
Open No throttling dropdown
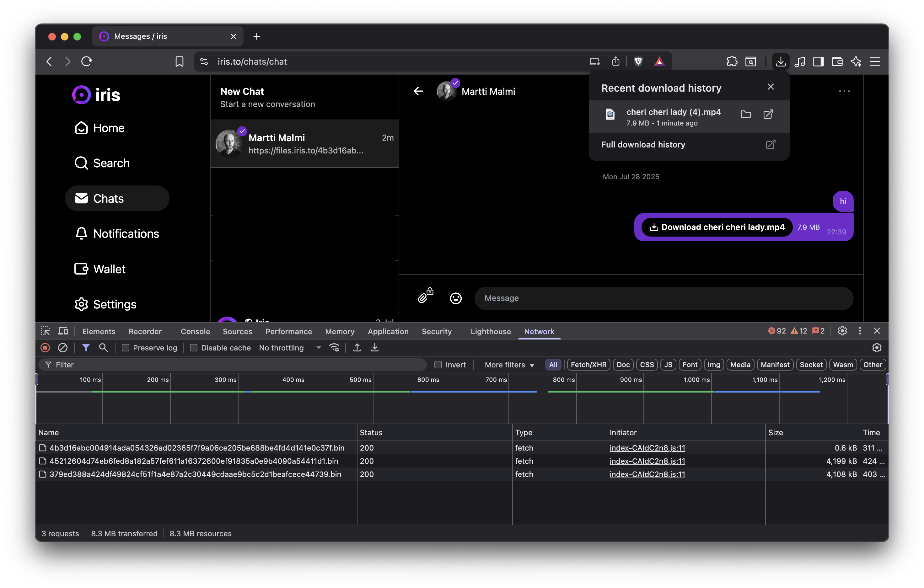coord(290,348)
